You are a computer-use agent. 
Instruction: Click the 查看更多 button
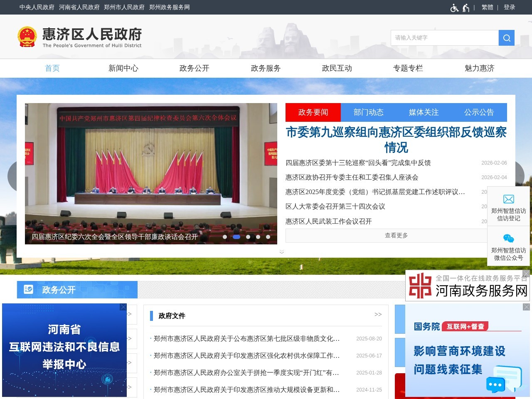pyautogui.click(x=396, y=235)
